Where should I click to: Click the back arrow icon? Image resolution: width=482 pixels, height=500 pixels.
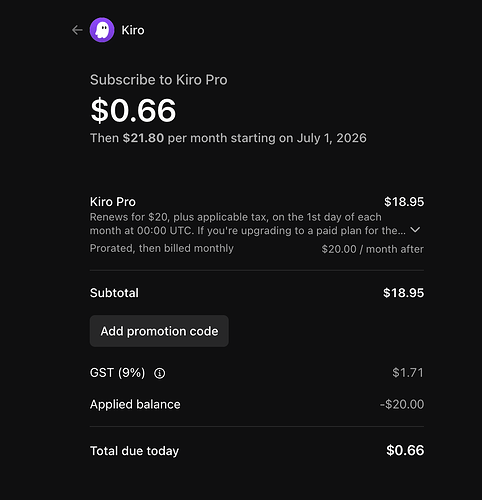click(77, 30)
